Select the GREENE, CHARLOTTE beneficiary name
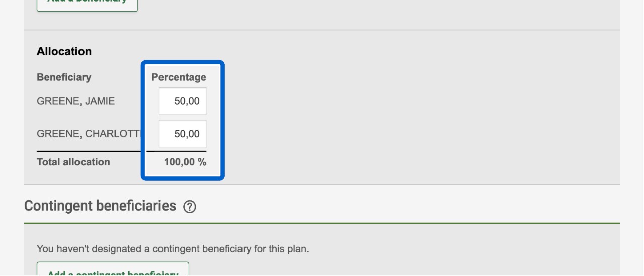 point(89,134)
